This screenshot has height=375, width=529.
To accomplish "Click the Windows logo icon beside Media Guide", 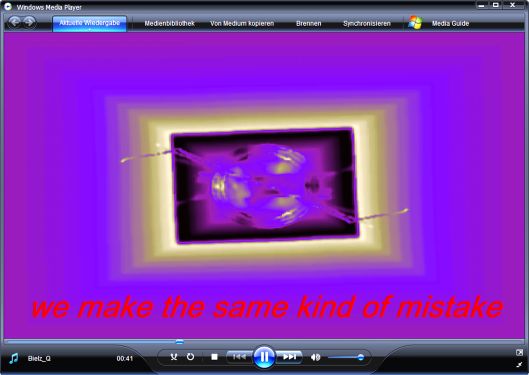I will pyautogui.click(x=415, y=23).
